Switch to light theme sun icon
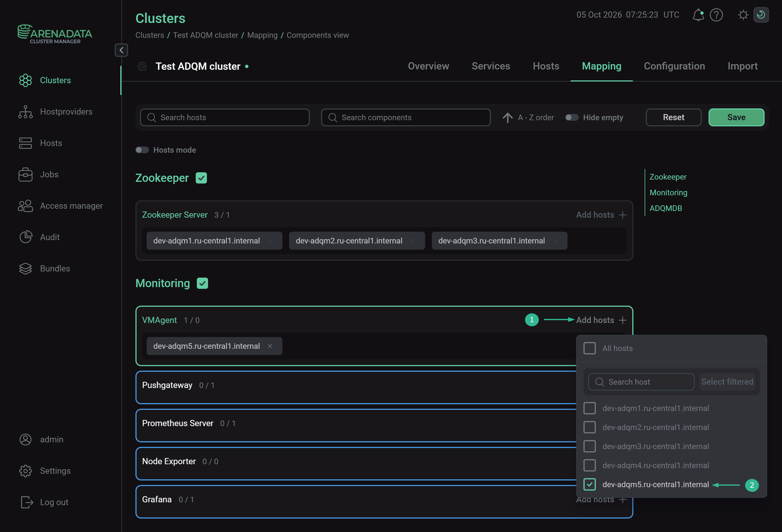This screenshot has height=532, width=782. 743,15
